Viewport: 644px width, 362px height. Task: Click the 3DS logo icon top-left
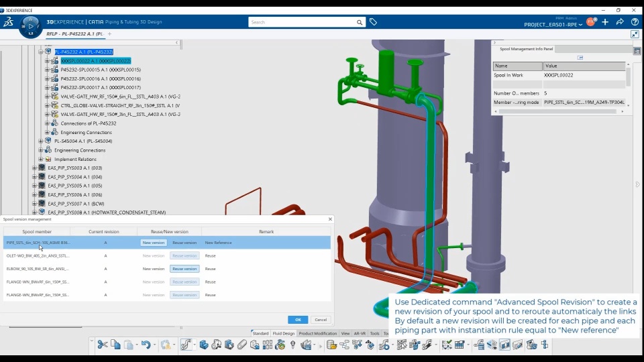[8, 21]
